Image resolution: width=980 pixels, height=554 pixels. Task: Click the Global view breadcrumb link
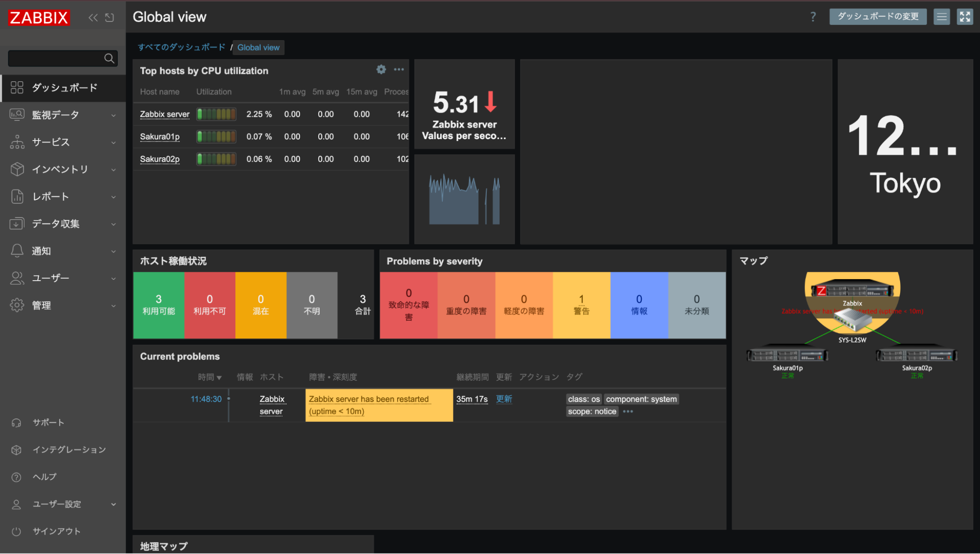point(258,48)
